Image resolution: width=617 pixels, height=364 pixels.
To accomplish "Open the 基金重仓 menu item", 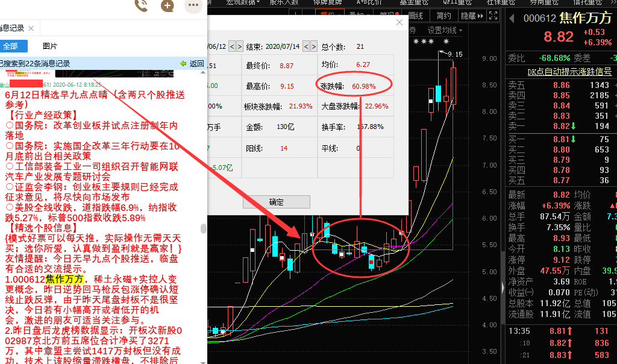I will [414, 2].
